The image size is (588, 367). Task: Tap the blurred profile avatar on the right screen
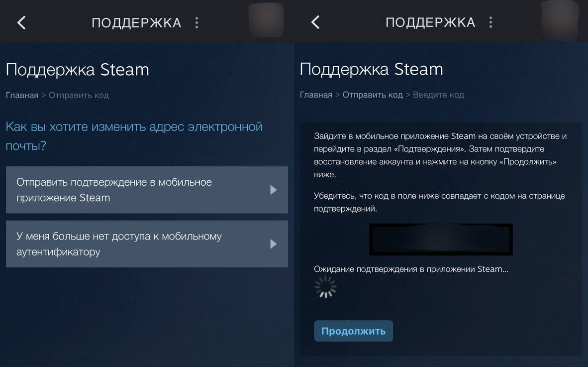560,20
